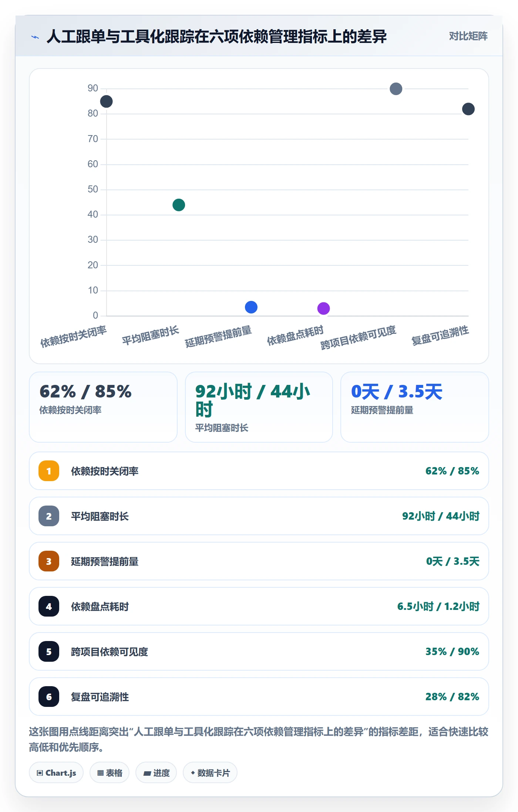This screenshot has width=518, height=812.
Task: Click the 进度 tag chip
Action: click(x=156, y=773)
